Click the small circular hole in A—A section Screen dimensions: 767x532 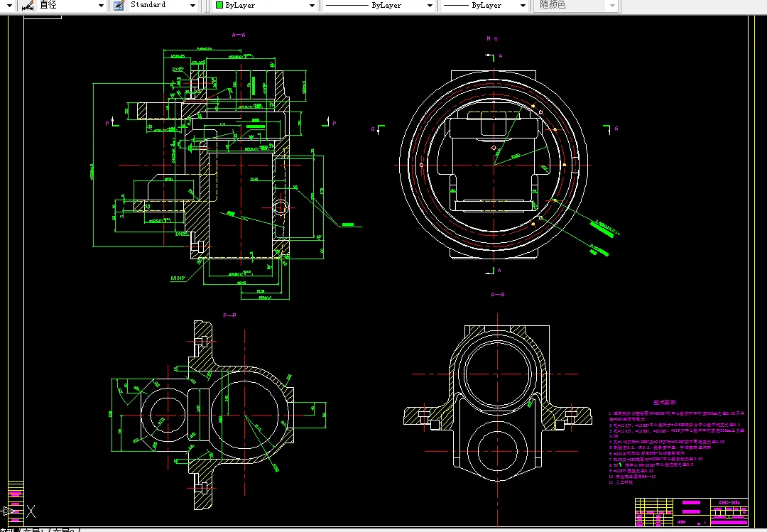click(281, 207)
